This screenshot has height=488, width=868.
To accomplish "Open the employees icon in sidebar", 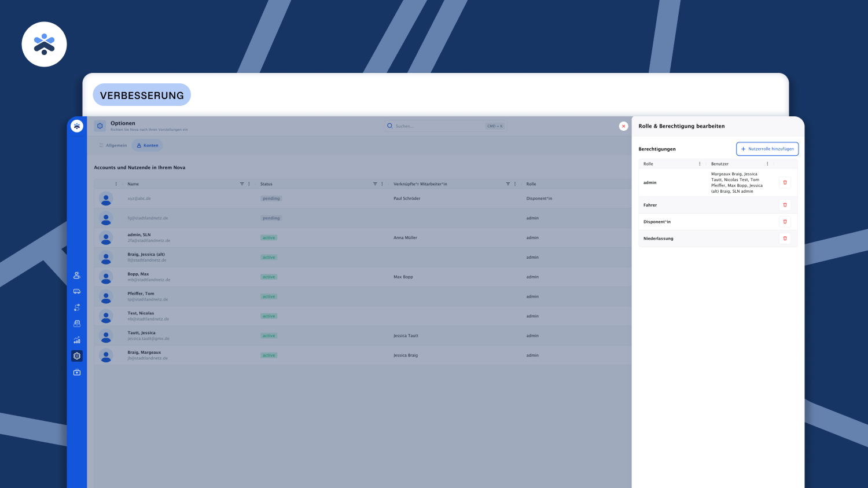I will pos(77,276).
